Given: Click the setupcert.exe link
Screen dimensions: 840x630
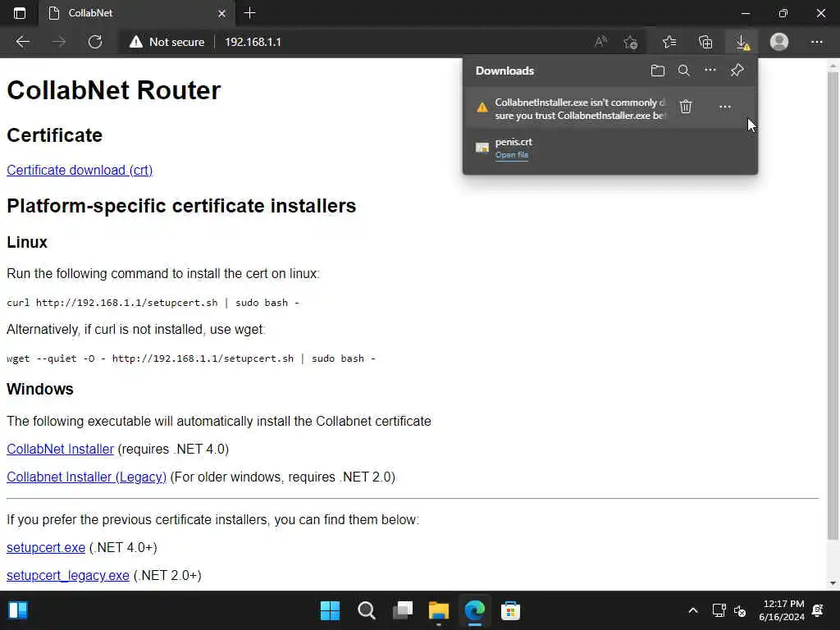Looking at the screenshot, I should pyautogui.click(x=46, y=547).
